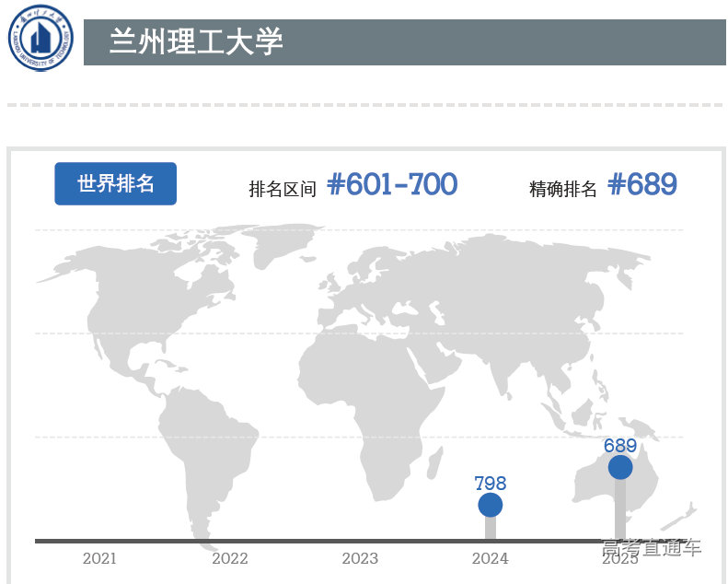Select the 689 label above the 2025 marker
Screen dimensions: 728x584
click(620, 446)
